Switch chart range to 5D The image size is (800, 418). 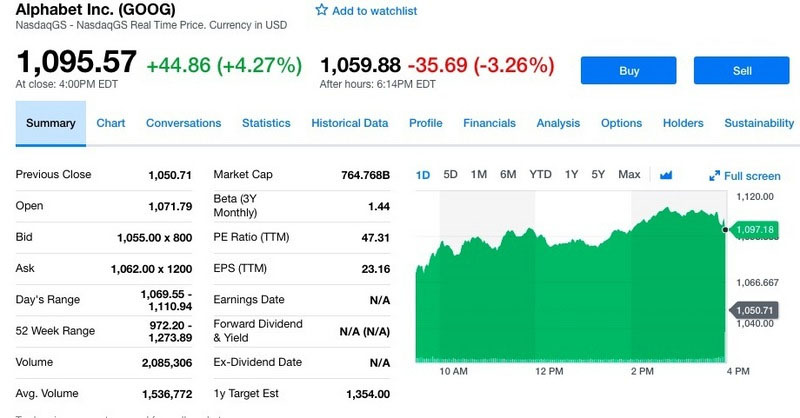point(450,175)
